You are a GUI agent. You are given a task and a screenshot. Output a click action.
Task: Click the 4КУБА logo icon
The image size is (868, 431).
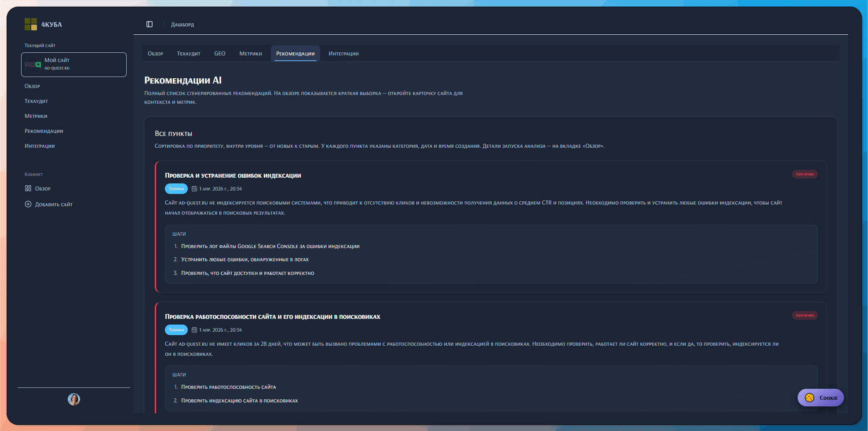pyautogui.click(x=31, y=24)
